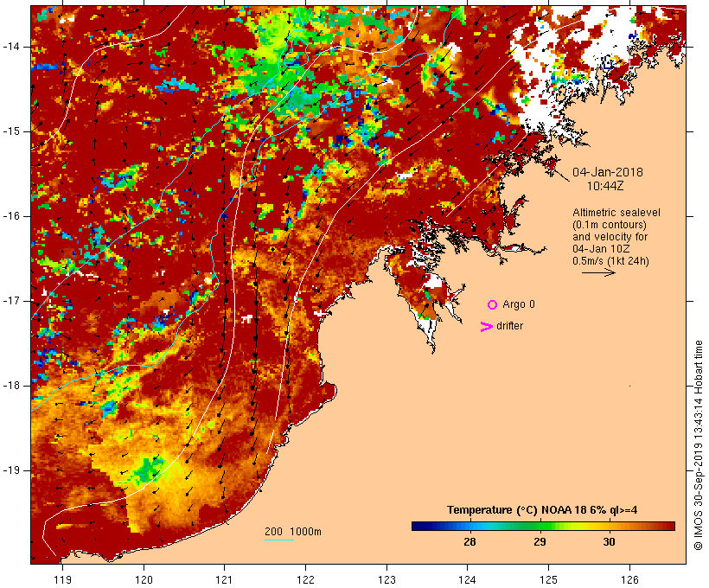Click the '10:44Z' time label
Image resolution: width=709 pixels, height=588 pixels.
(x=605, y=186)
